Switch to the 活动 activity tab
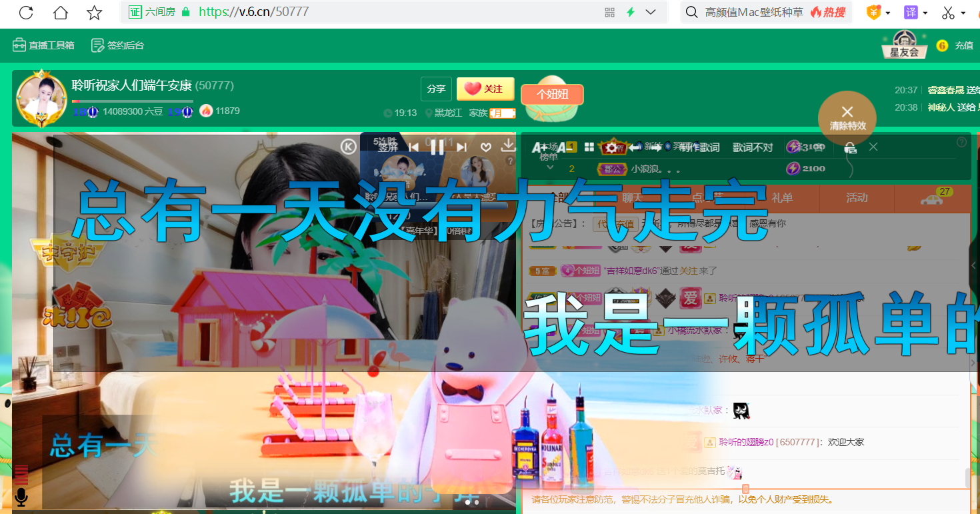Screen dimensions: 980x514 click(857, 197)
